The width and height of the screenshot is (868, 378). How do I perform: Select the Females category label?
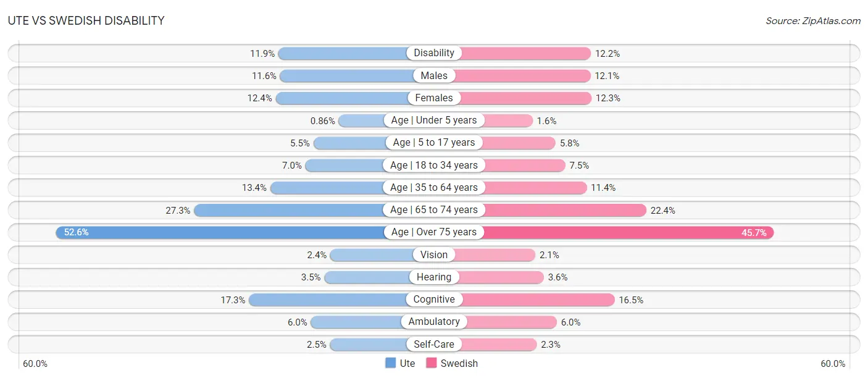(x=434, y=98)
